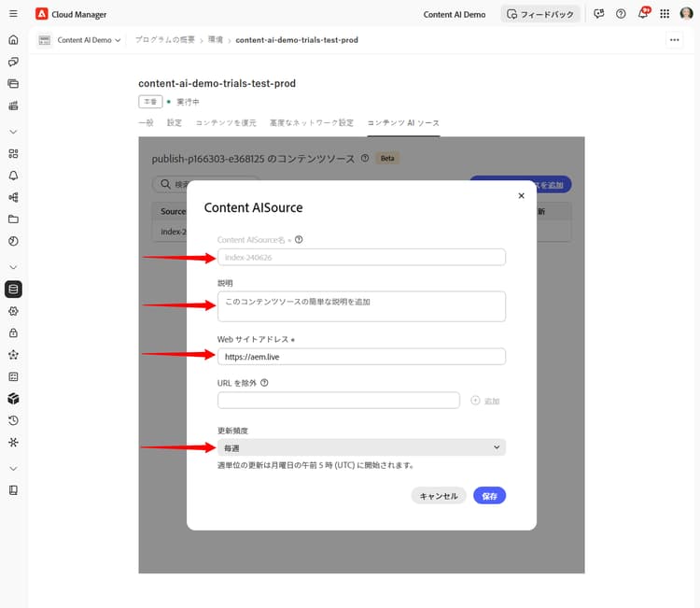The height and width of the screenshot is (608, 700).
Task: Open the snowflake sidebar icon
Action: [13, 443]
